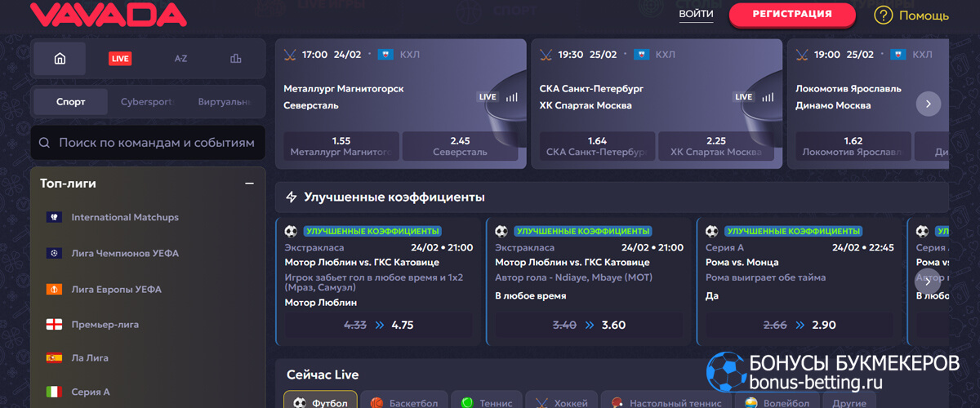Click soccer ball icon on Рома vs. Монца card
Viewport: 980px width, 408px height.
tap(711, 231)
